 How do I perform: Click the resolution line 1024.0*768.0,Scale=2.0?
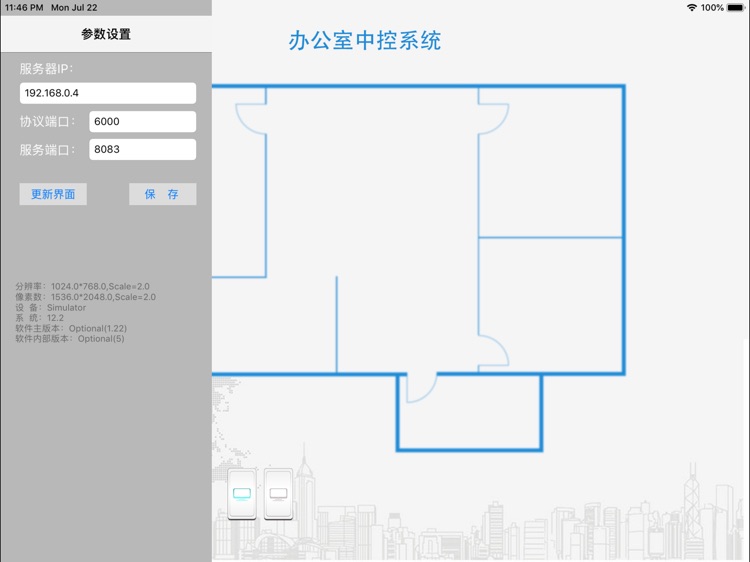click(x=82, y=287)
